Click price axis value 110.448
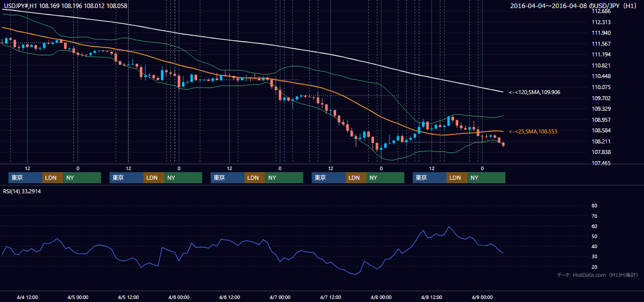The width and height of the screenshot is (644, 302). click(x=601, y=77)
